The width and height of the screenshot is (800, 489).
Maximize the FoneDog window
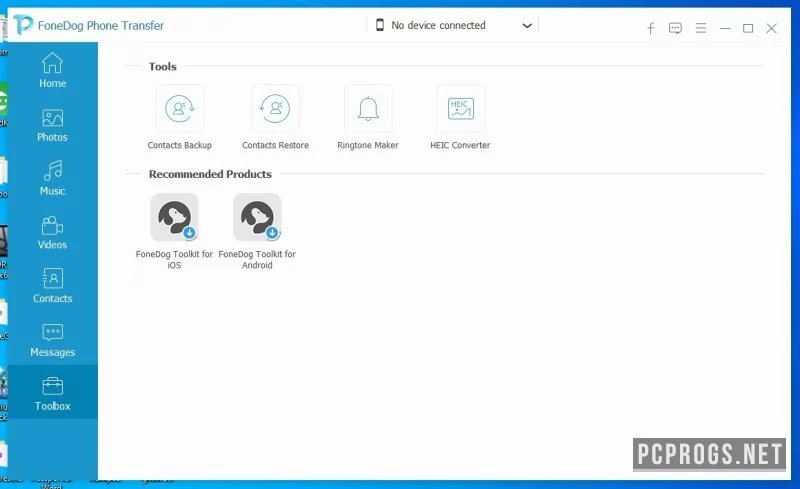tap(748, 29)
